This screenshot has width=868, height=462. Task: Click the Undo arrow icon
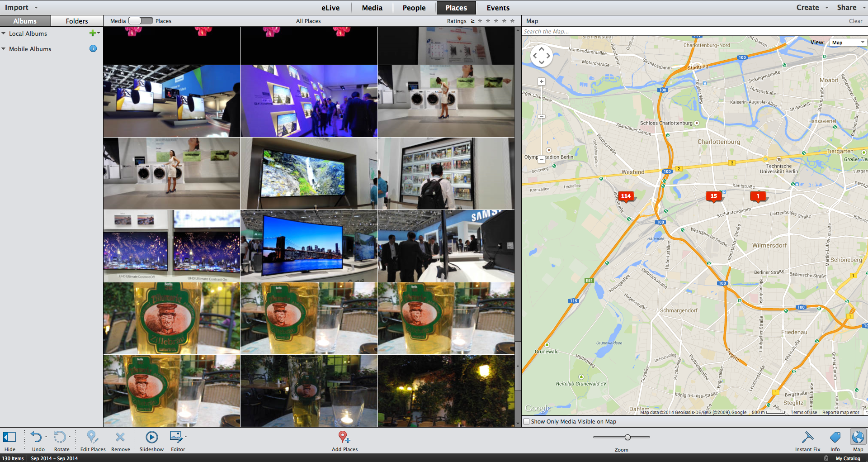36,437
